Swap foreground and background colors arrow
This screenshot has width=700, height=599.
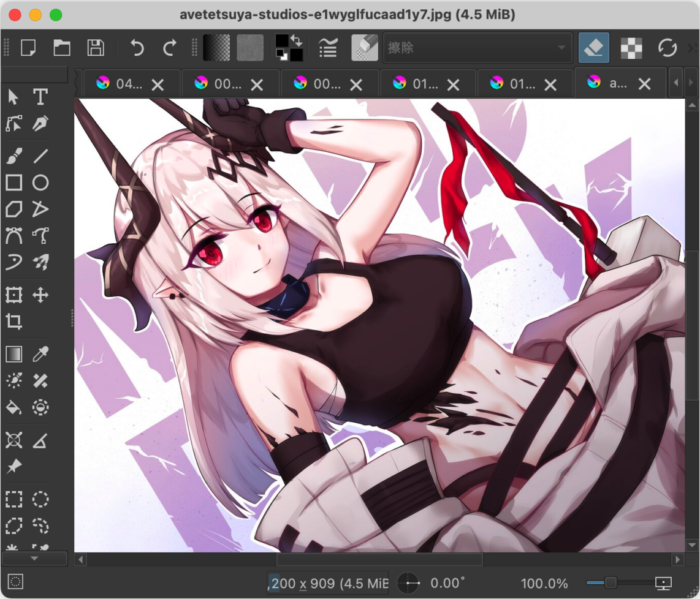pos(296,40)
